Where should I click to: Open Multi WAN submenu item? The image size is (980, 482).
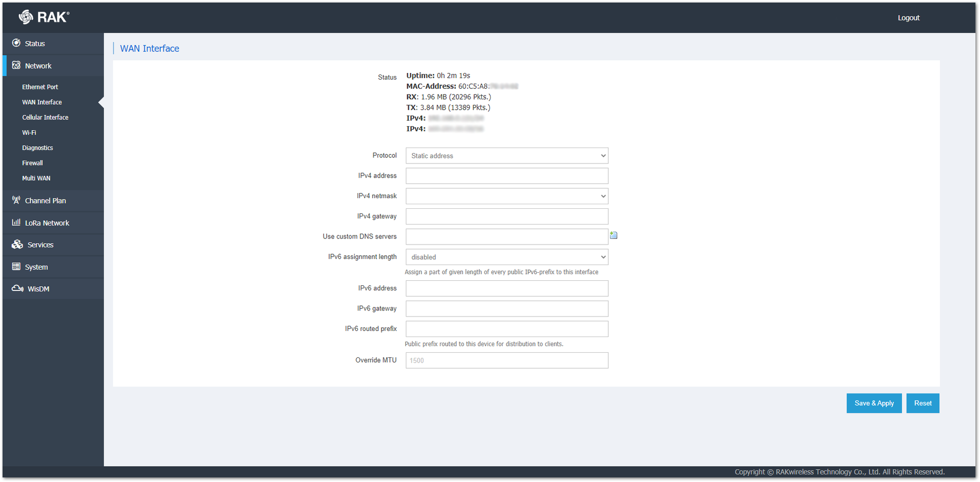[36, 178]
